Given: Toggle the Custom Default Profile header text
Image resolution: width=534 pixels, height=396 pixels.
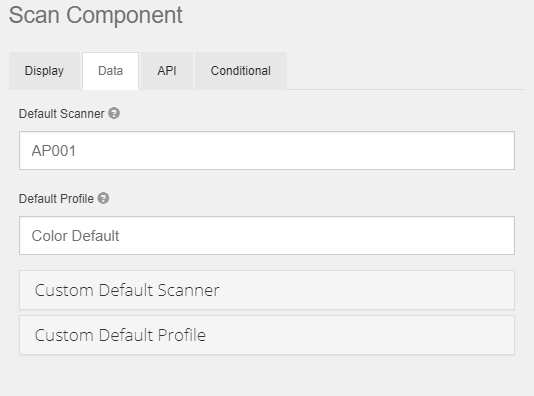Looking at the screenshot, I should click(x=120, y=335).
